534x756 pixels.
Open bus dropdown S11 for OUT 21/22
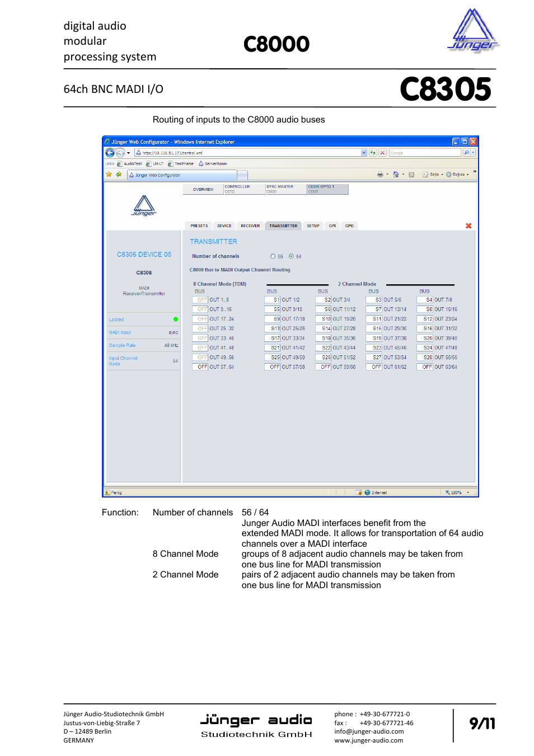point(374,319)
